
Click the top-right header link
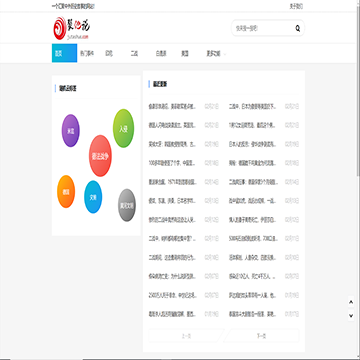[x=296, y=6]
